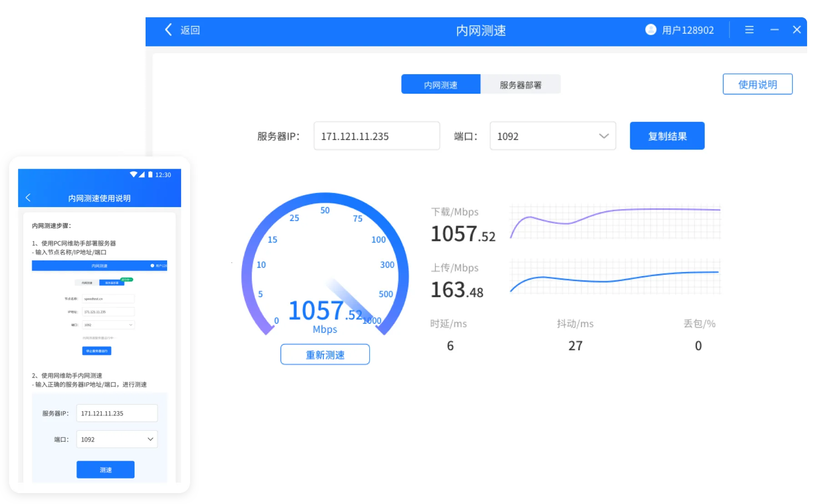Image resolution: width=828 pixels, height=504 pixels.
Task: Click the back arrow beside 返回
Action: pos(168,30)
